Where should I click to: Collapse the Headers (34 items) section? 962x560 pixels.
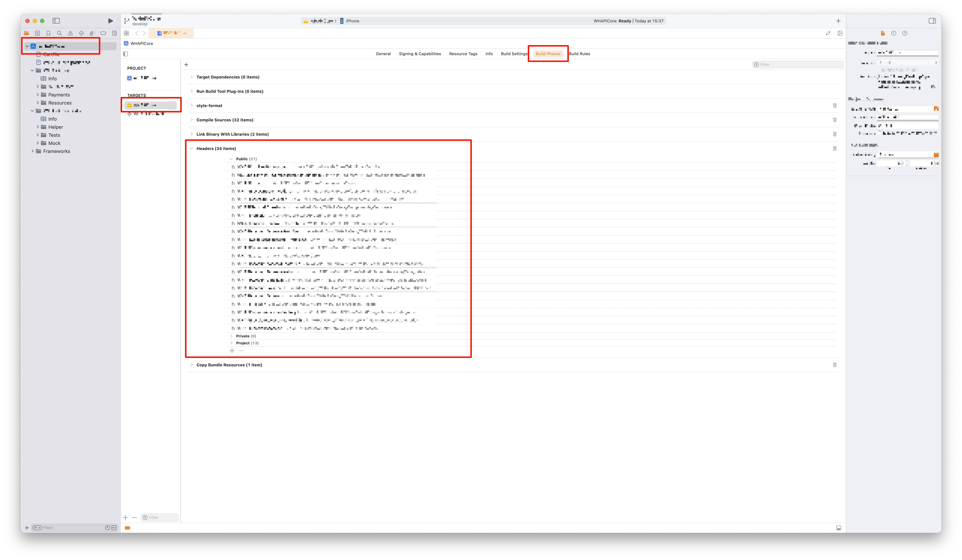pos(192,149)
